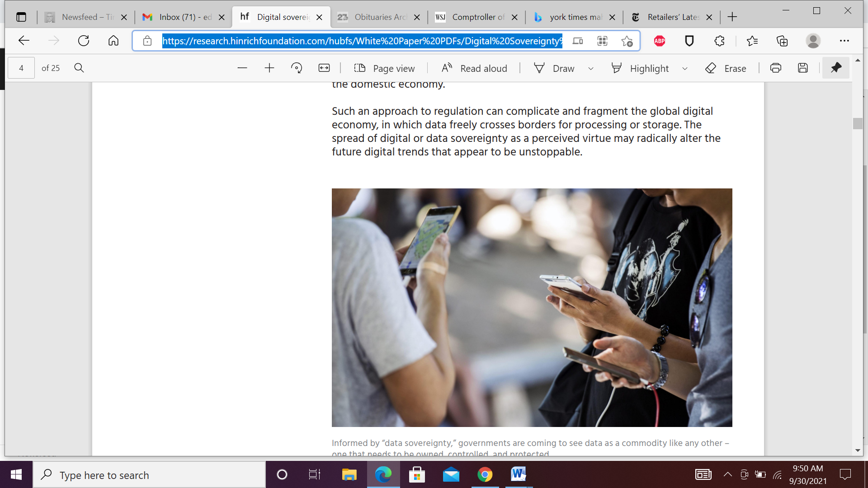Screen dimensions: 868x488
Task: Zoom in using the plus icon
Action: click(x=269, y=68)
